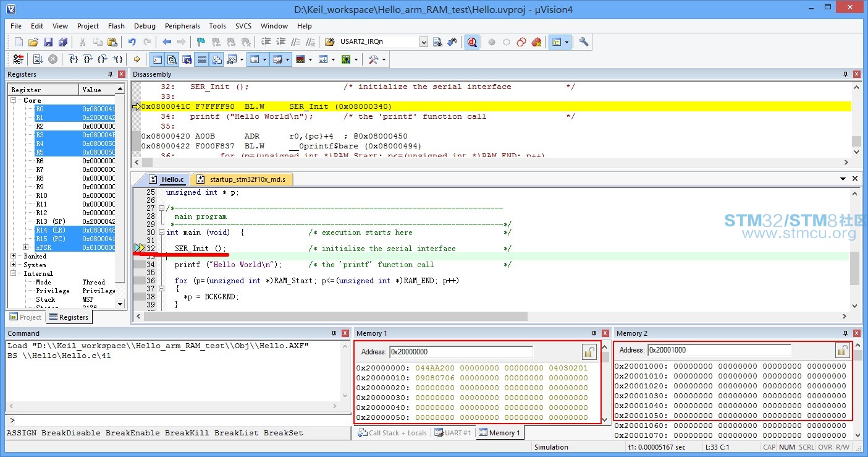This screenshot has width=868, height=457.
Task: Open the Toolbox hammer icon
Action: (374, 59)
